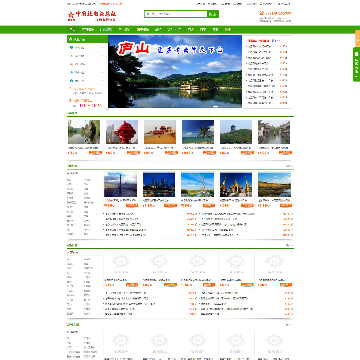Click orange booking button under Eiffel Tower tour
This screenshot has height=360, width=360.
209,205
